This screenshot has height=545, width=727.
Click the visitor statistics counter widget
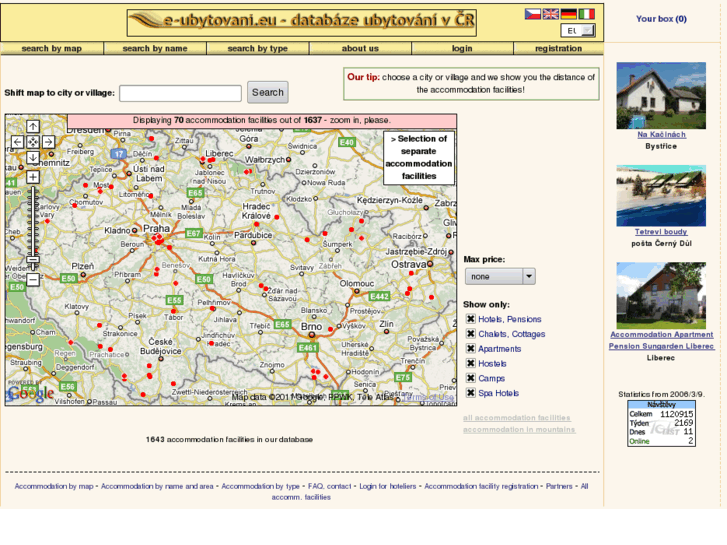click(661, 423)
